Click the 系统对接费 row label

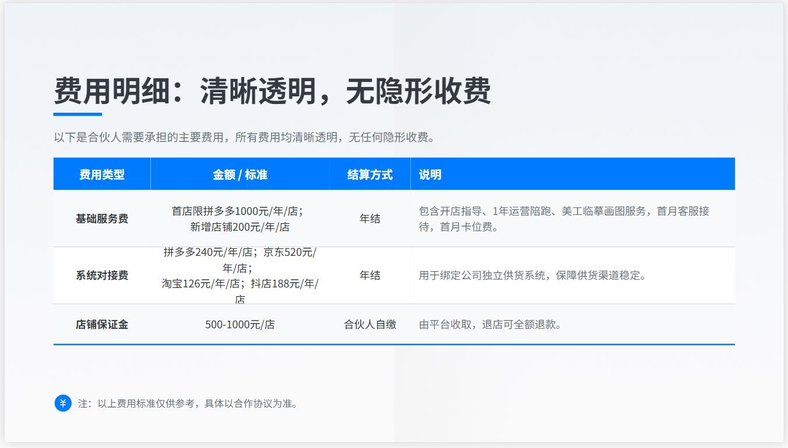click(102, 275)
